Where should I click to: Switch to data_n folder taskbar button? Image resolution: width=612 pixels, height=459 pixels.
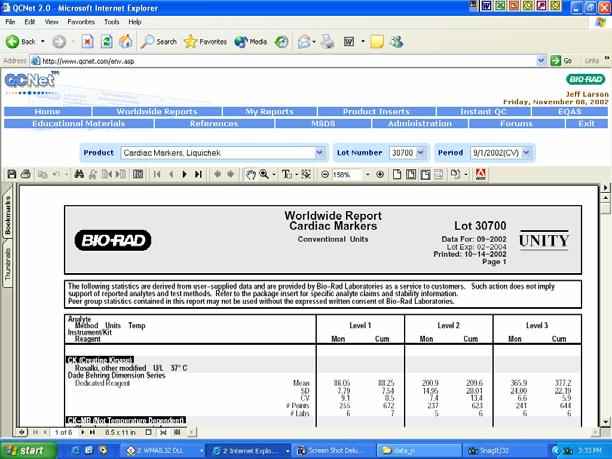click(419, 450)
